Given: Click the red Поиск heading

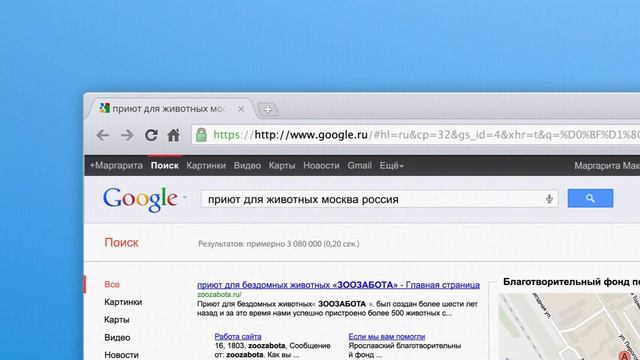Looking at the screenshot, I should click(121, 243).
